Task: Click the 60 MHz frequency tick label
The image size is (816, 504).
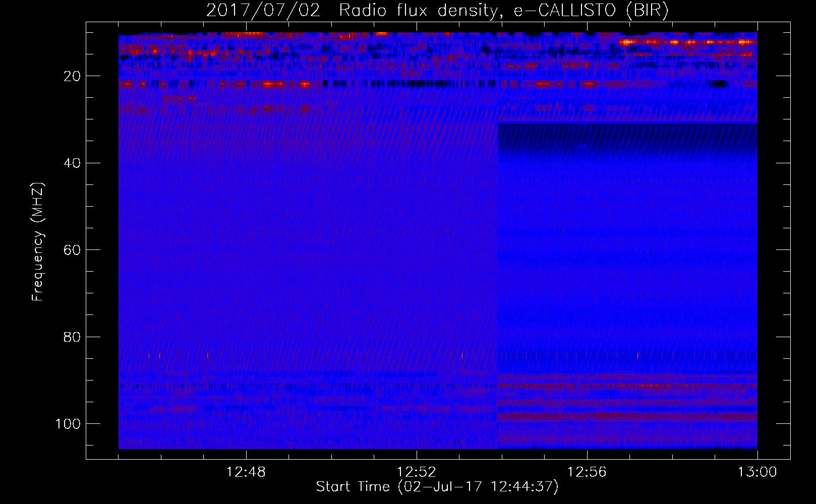Action: click(x=72, y=250)
